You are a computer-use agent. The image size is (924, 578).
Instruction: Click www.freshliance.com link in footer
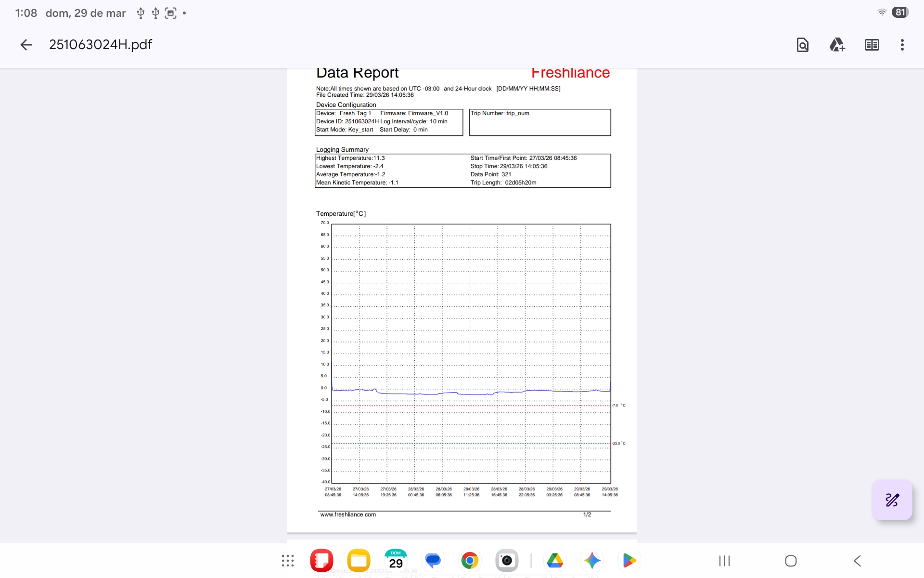coord(348,514)
